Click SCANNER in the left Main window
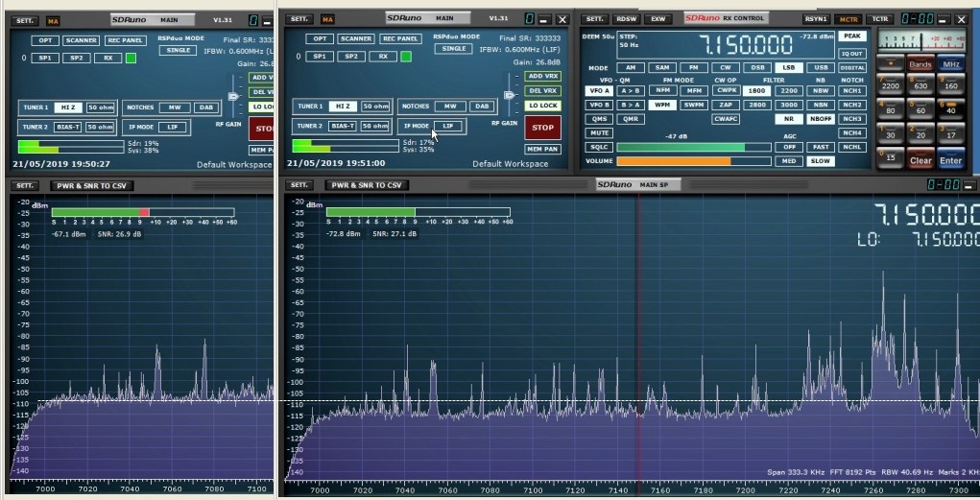The width and height of the screenshot is (980, 500). click(82, 40)
